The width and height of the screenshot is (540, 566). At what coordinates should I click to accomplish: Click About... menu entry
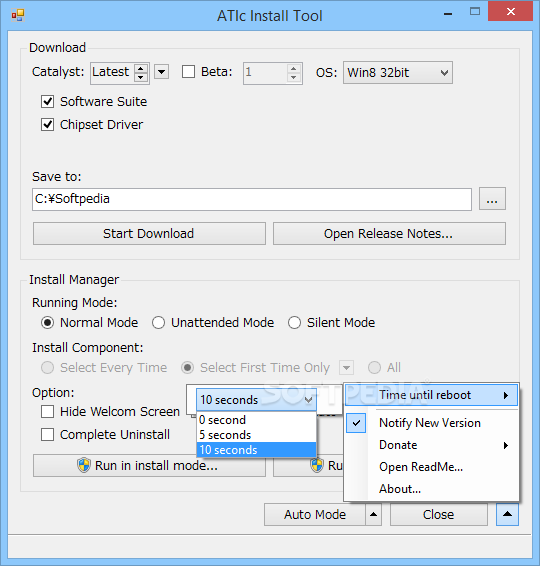(431, 489)
